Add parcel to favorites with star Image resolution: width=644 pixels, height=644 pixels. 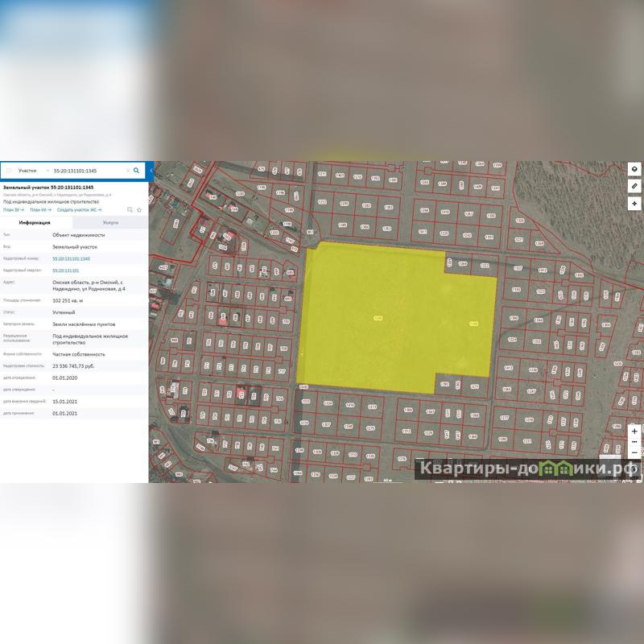click(x=139, y=209)
